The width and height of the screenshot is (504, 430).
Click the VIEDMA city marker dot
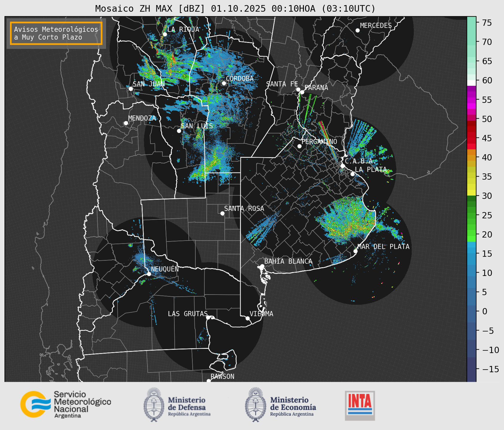point(247,318)
